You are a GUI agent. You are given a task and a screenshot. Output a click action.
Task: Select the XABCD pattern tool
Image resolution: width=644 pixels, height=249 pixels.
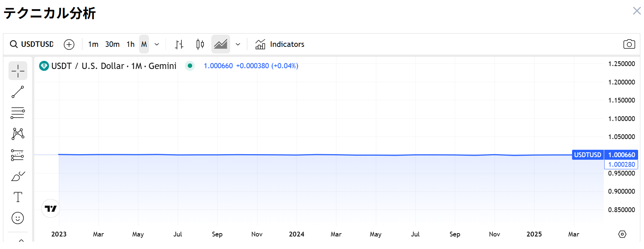pos(18,134)
